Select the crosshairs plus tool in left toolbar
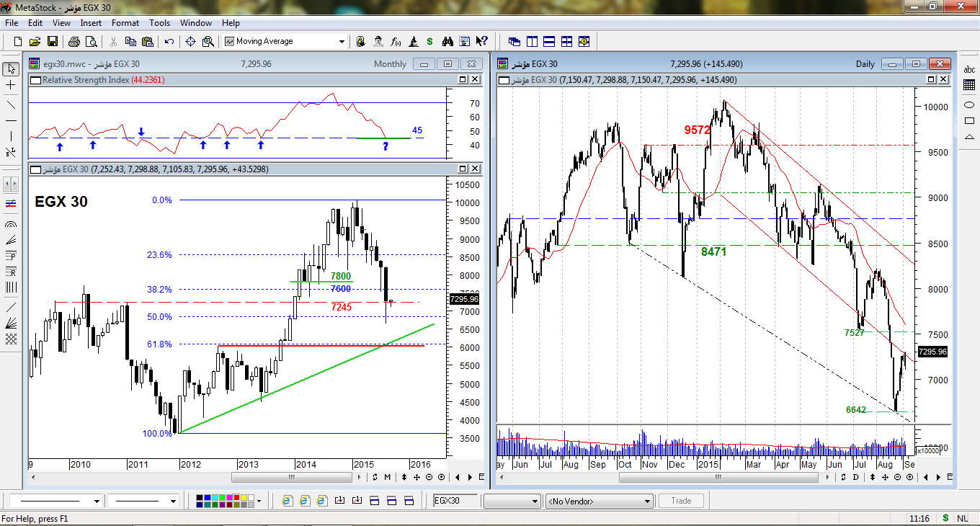Screen dimensions: 980x526 [x=11, y=85]
